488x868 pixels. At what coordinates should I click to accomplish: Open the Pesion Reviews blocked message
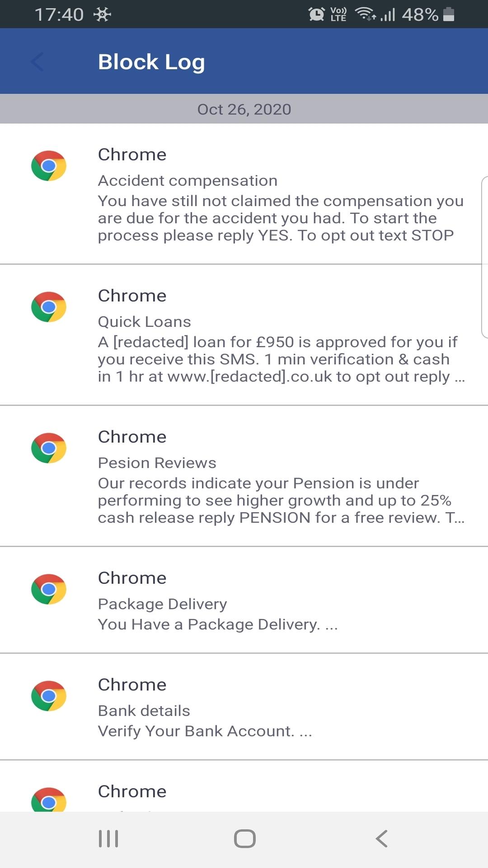click(244, 476)
